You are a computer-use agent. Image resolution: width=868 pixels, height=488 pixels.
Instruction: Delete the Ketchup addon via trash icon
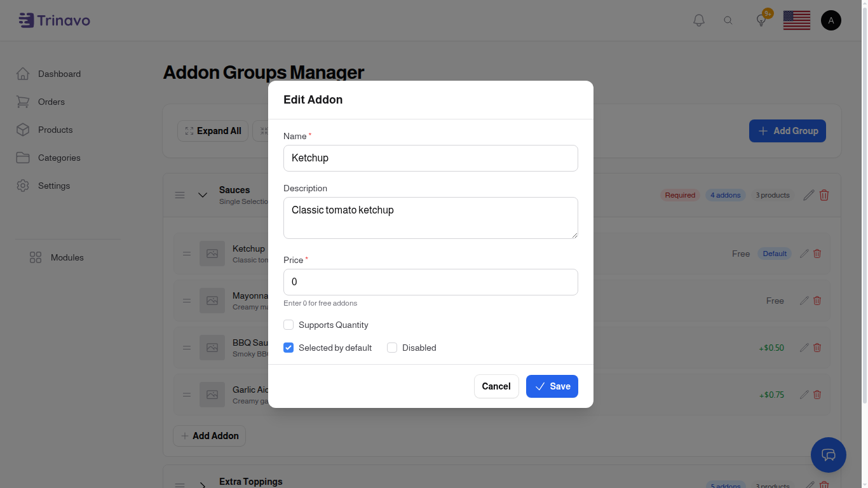pos(817,254)
